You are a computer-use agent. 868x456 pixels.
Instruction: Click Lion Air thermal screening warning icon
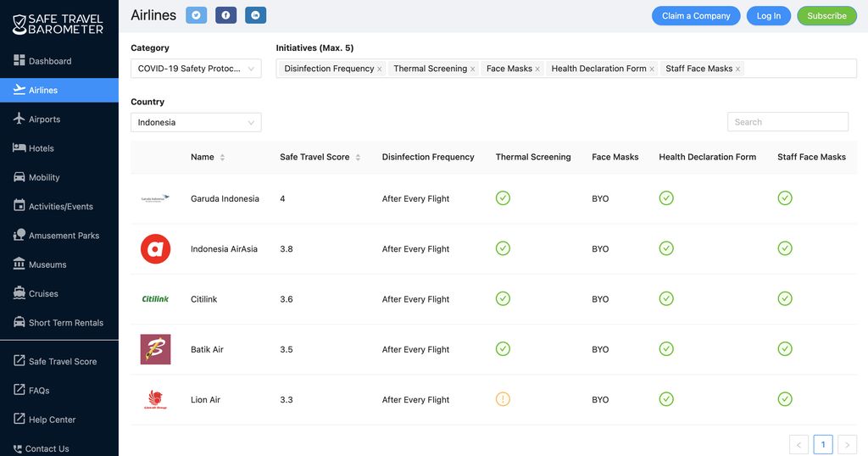click(x=503, y=399)
